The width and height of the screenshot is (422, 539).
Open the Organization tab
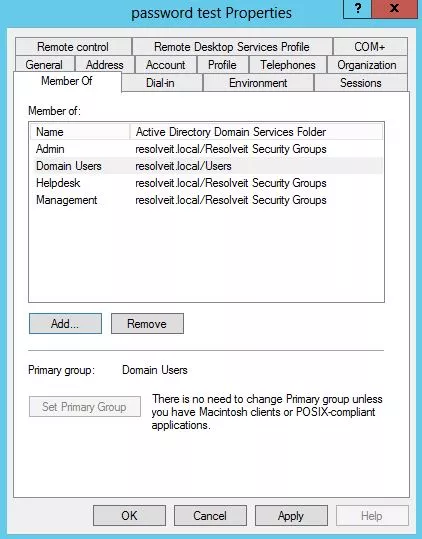pyautogui.click(x=367, y=65)
